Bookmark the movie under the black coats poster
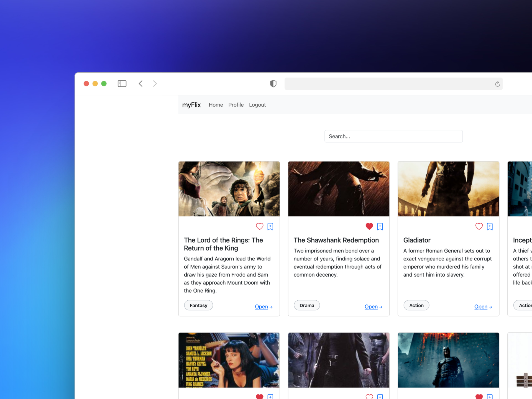The height and width of the screenshot is (399, 532). click(380, 397)
